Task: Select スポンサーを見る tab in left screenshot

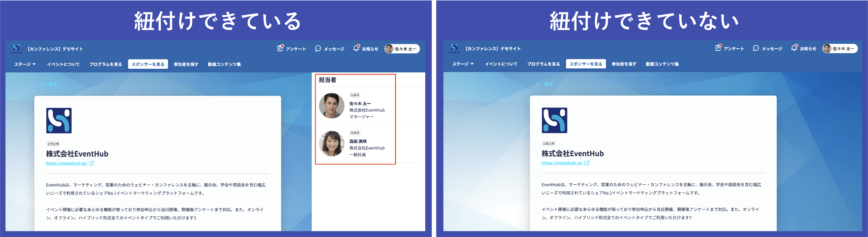Action: (148, 64)
